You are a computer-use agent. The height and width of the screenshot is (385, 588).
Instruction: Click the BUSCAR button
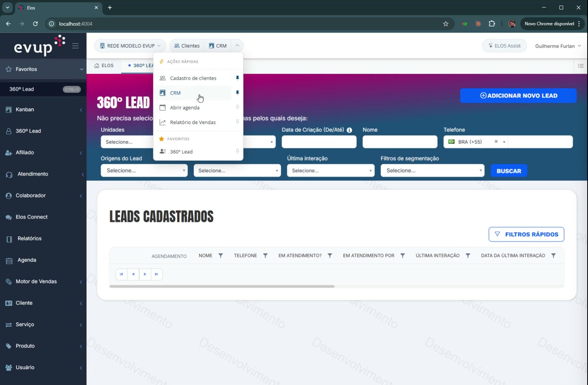(509, 171)
